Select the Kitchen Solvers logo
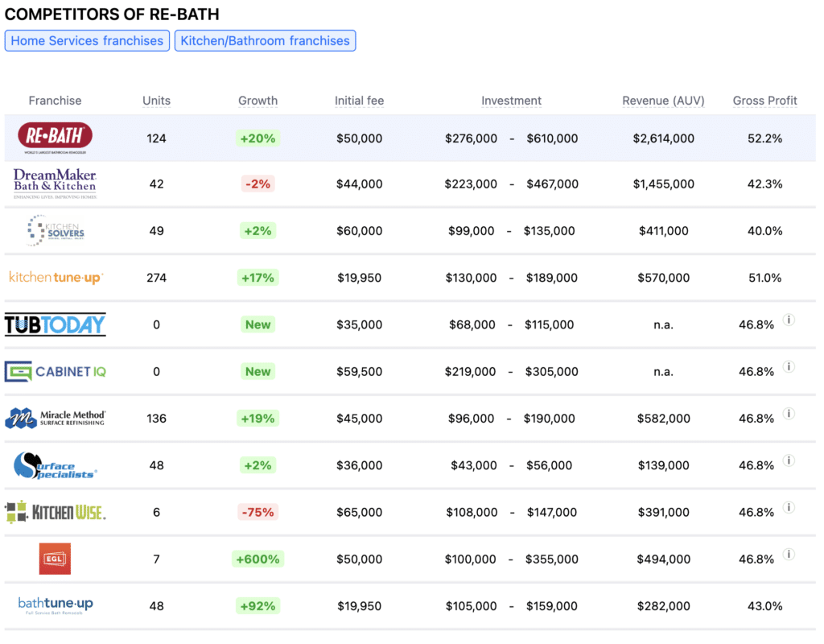 [x=56, y=230]
